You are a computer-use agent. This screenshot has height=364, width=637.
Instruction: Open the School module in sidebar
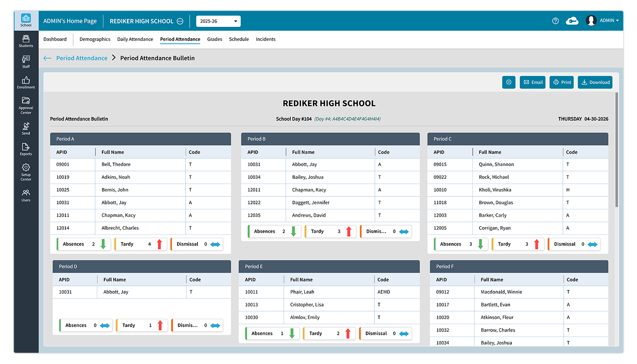click(x=26, y=20)
